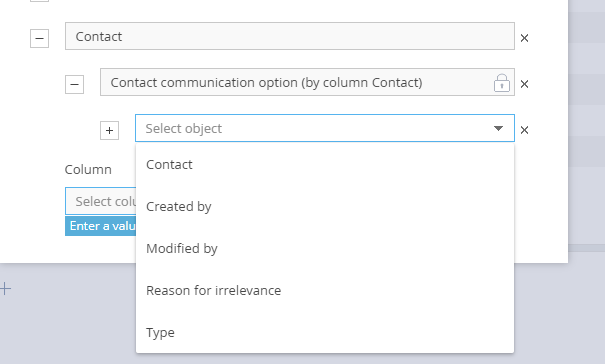
Task: Expand the Select object row with plus
Action: click(x=110, y=130)
